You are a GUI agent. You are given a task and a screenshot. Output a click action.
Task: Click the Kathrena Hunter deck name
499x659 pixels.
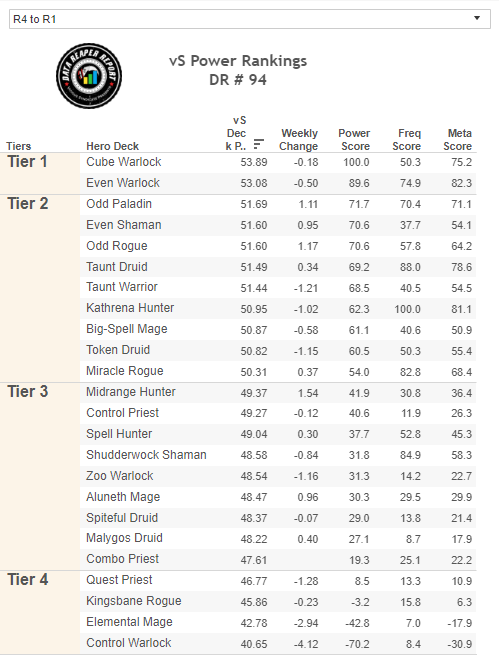pos(130,308)
